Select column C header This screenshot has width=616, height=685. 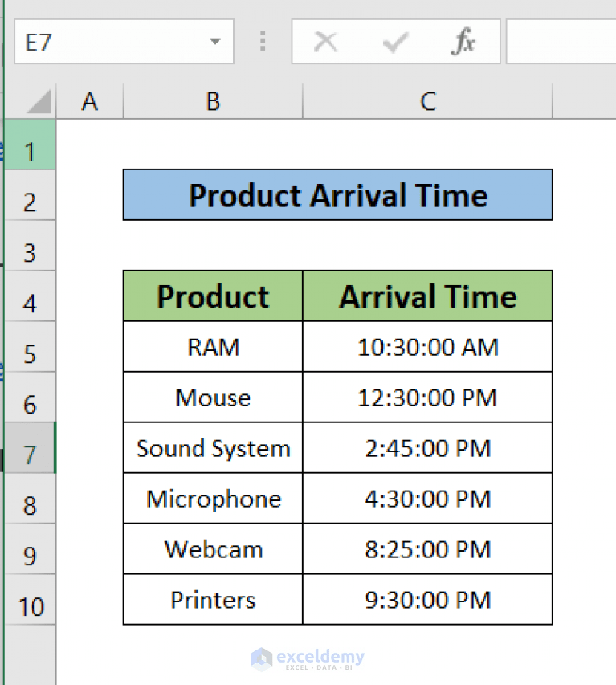click(x=427, y=101)
